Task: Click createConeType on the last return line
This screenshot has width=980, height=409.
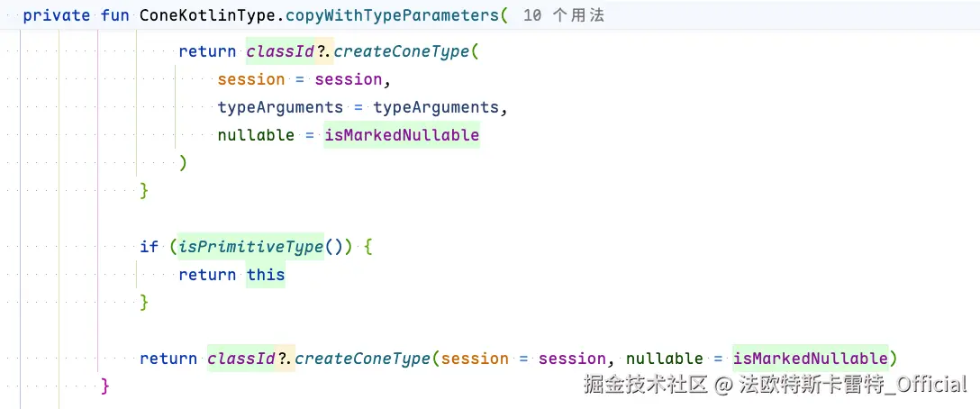Action: tap(363, 359)
